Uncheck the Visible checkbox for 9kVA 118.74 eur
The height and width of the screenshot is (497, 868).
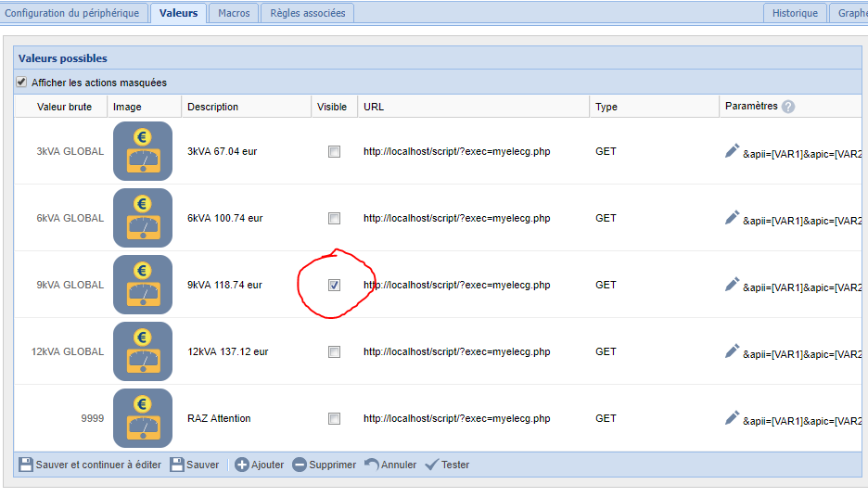[x=334, y=285]
